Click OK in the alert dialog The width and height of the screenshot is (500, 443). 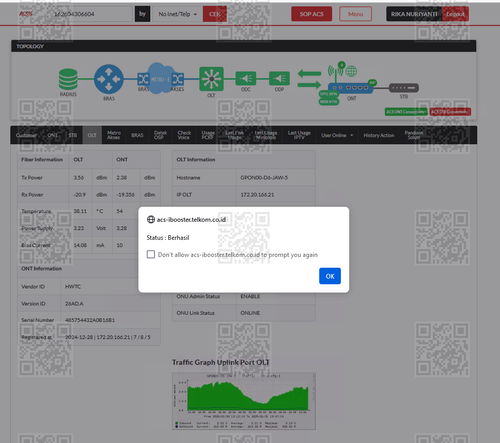pos(330,276)
